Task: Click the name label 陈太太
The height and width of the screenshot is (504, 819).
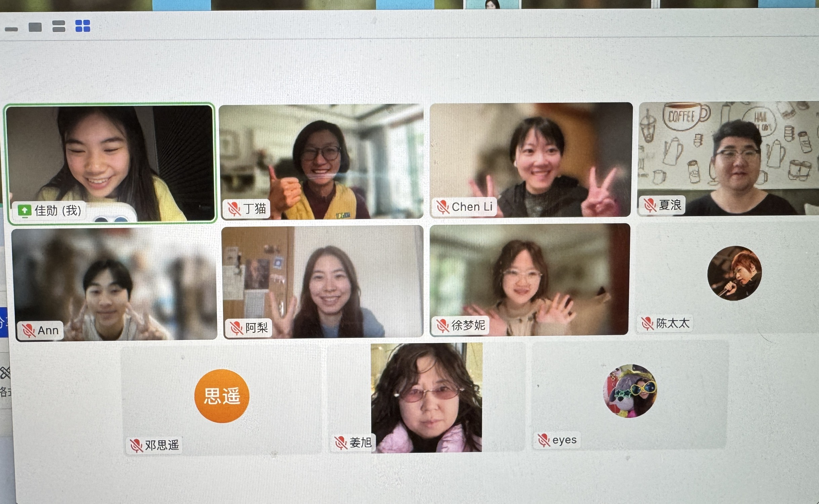Action: (673, 323)
